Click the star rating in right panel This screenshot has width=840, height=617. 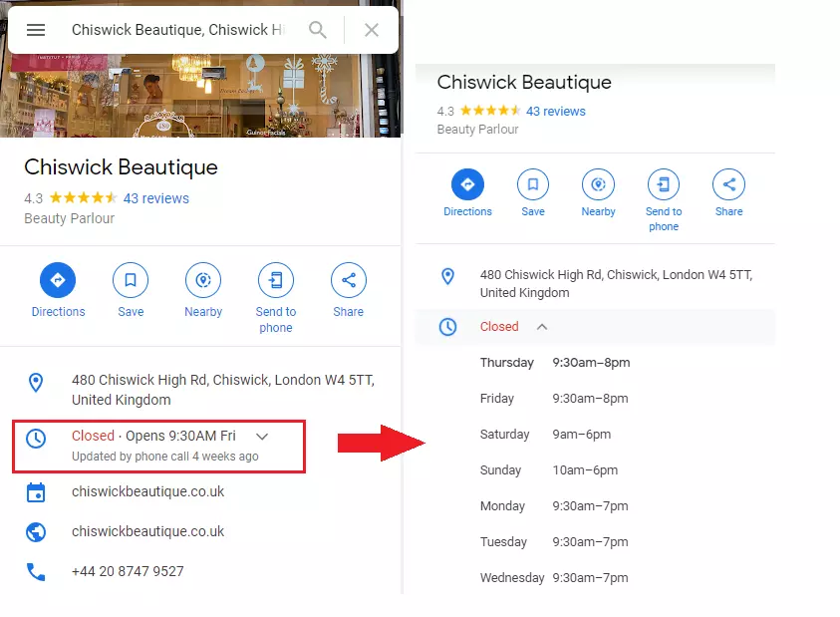click(x=490, y=111)
